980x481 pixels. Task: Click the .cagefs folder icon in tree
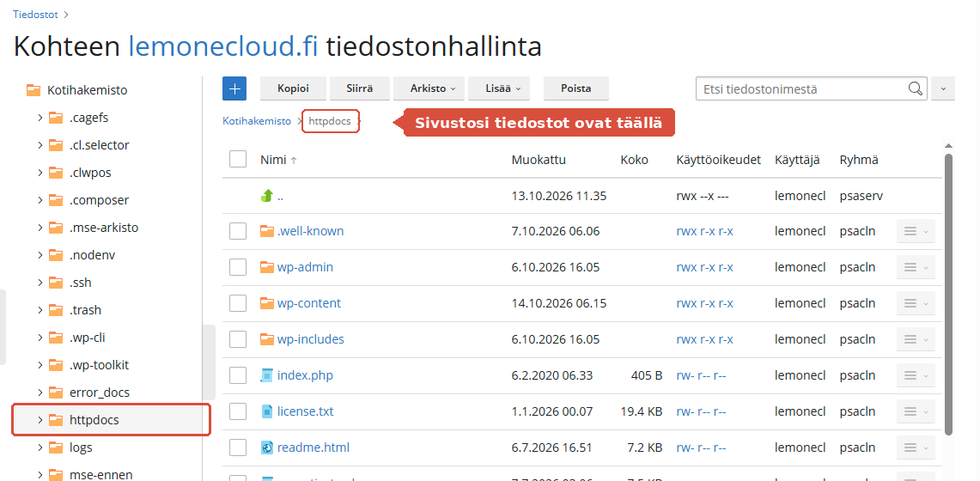pos(56,118)
